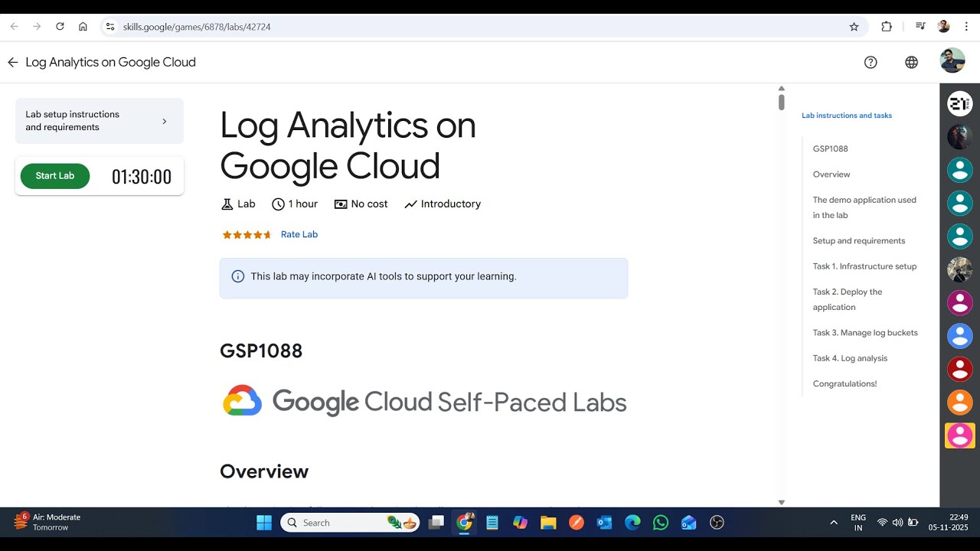Open the Skills profile avatar in the page header
This screenshot has height=551, width=980.
pyautogui.click(x=952, y=60)
